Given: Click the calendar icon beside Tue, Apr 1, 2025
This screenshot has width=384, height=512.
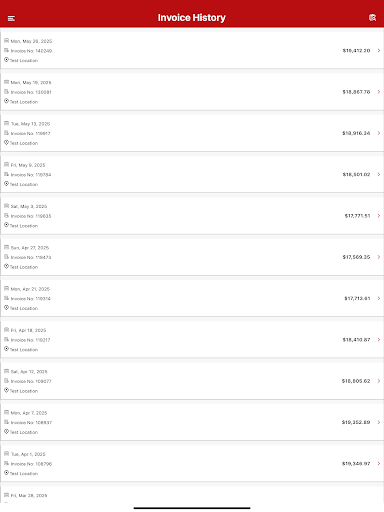Looking at the screenshot, I should point(6,454).
